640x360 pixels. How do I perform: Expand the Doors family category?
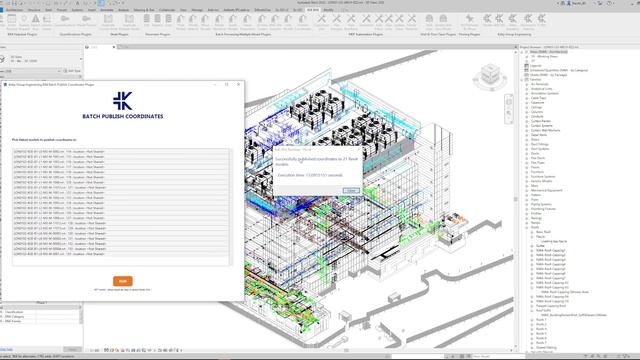coord(527,140)
